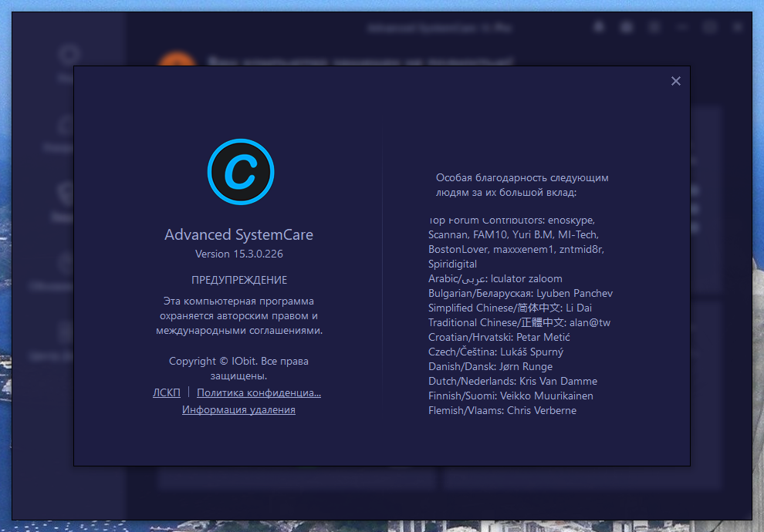Click the Advanced SystemCare product name text
The width and height of the screenshot is (764, 532).
point(238,234)
